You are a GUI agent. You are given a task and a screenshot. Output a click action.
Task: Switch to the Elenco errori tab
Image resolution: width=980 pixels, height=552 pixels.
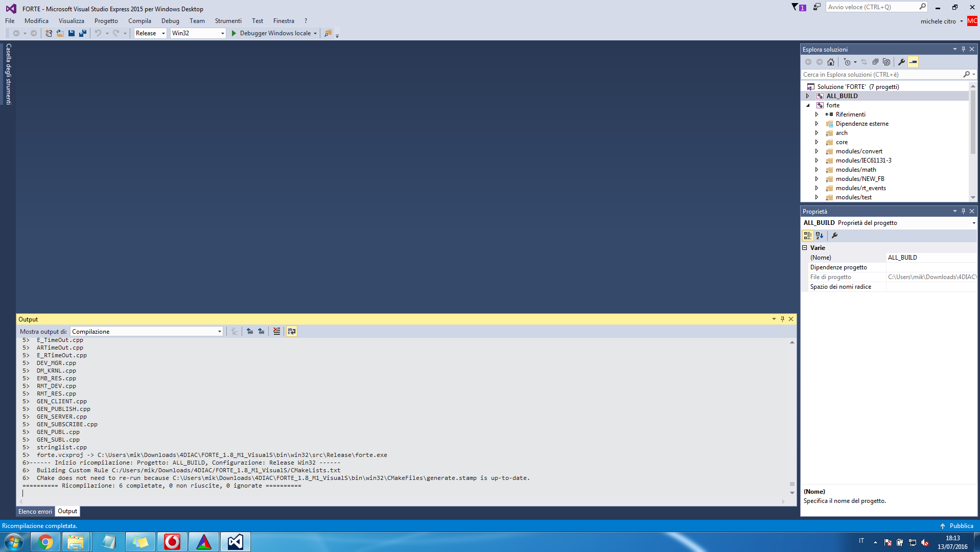click(x=35, y=512)
